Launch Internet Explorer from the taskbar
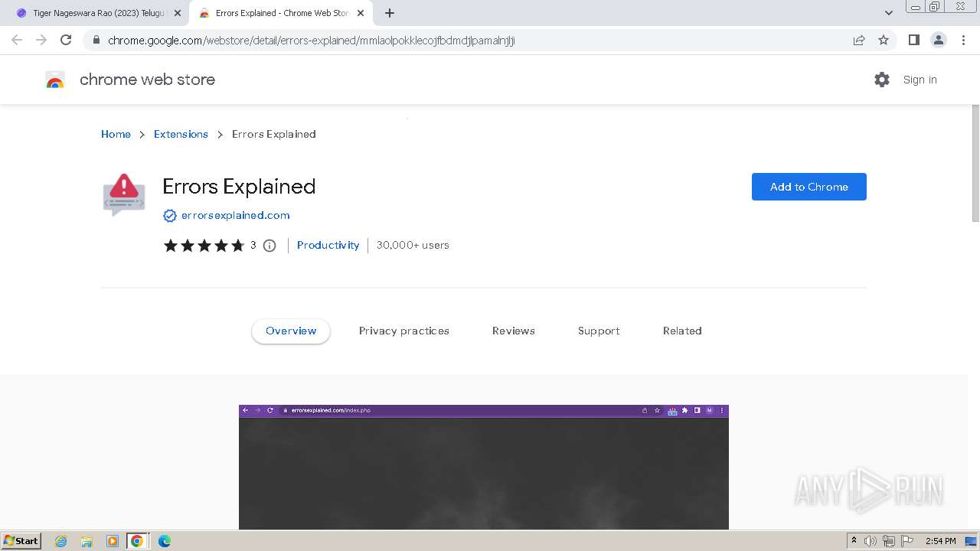This screenshot has width=980, height=551. tap(61, 541)
